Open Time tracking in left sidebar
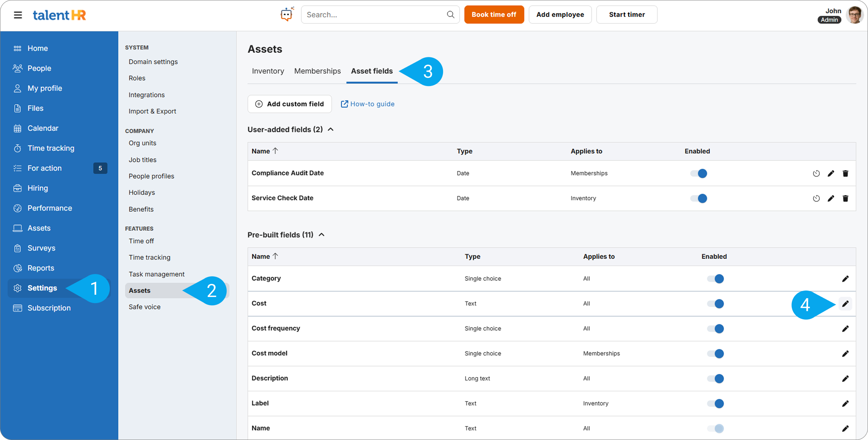 (x=51, y=148)
